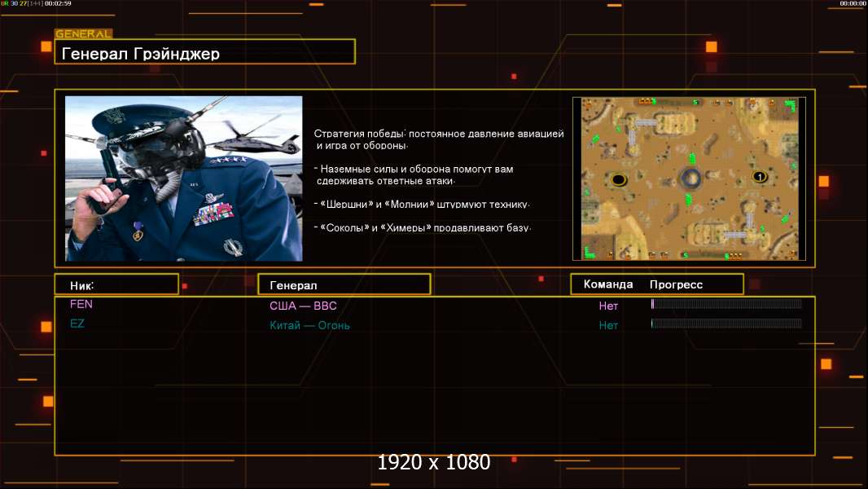Click the Ник column header
Image resolution: width=868 pixels, height=489 pixels.
click(116, 284)
